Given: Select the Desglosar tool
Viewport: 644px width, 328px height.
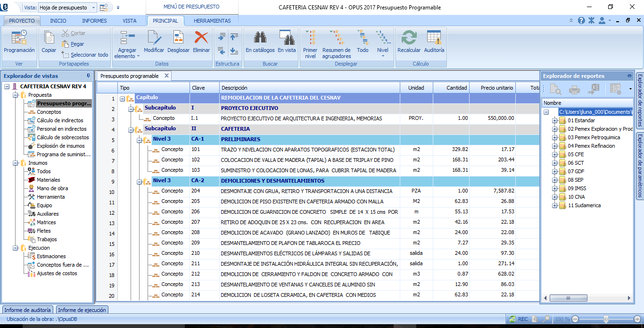Looking at the screenshot, I should tap(178, 38).
